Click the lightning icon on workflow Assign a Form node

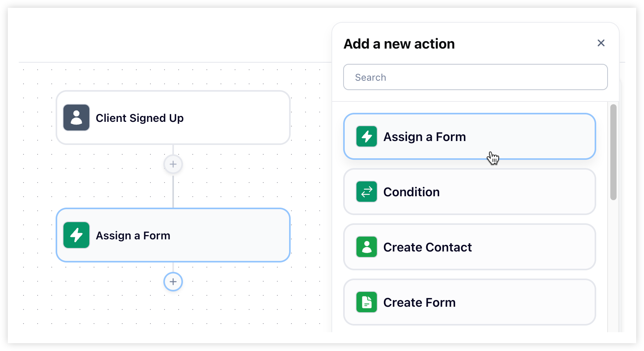pos(76,235)
